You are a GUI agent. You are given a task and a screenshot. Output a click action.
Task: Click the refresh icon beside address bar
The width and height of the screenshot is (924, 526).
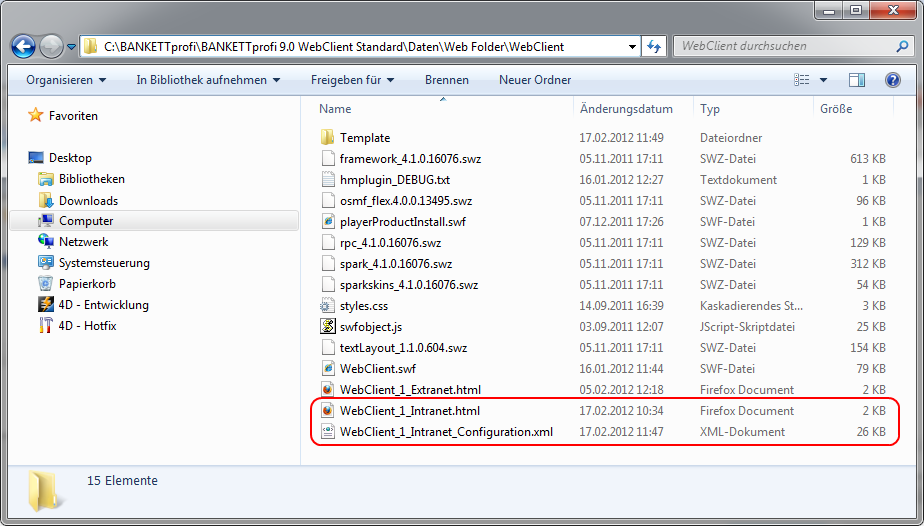(x=654, y=46)
